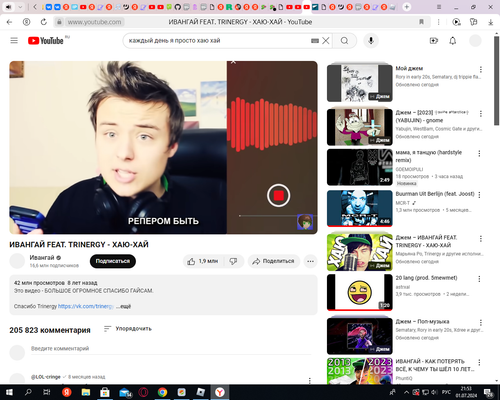Open the vk.com/trinergy link in description
This screenshot has height=400, width=500.
coord(86,306)
